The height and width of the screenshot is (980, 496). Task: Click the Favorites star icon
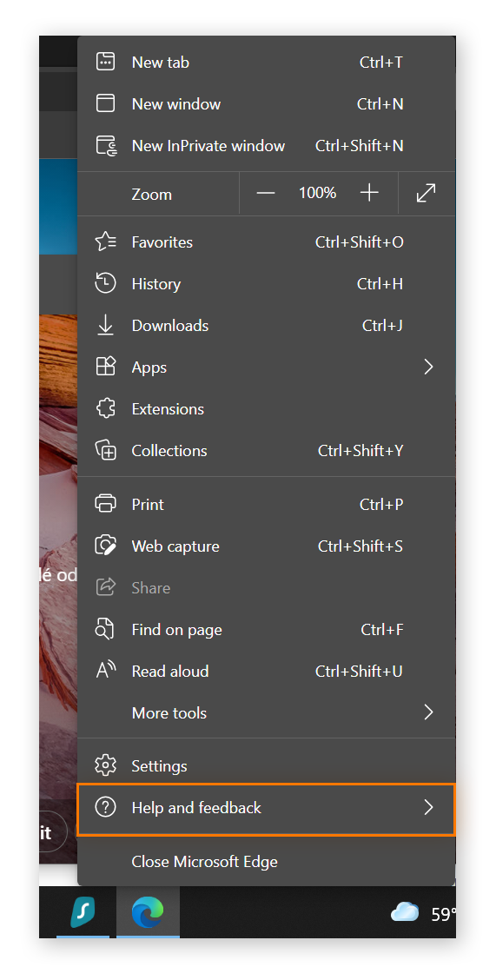tap(105, 242)
